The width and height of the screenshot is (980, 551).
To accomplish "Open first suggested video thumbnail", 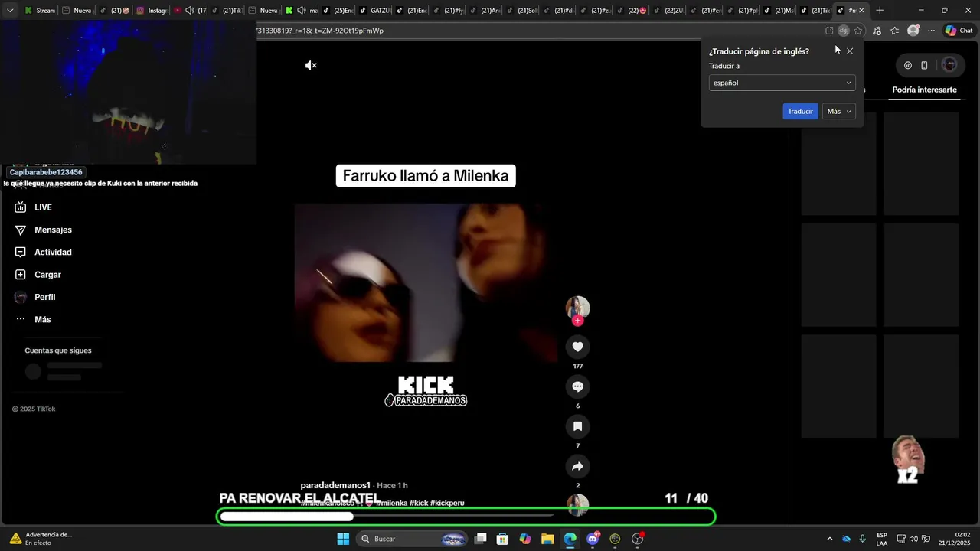I will click(838, 164).
